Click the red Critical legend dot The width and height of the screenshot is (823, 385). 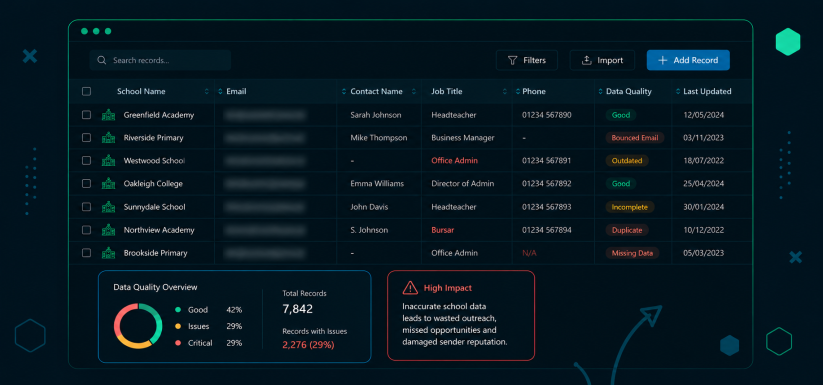(x=178, y=343)
